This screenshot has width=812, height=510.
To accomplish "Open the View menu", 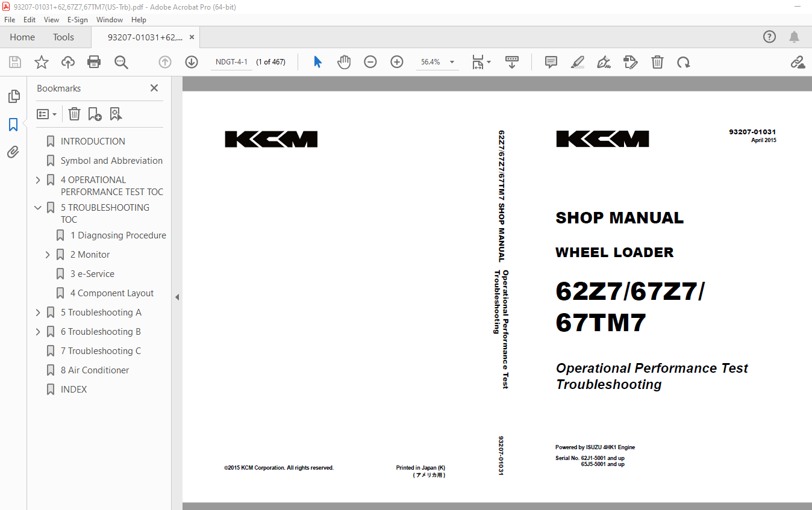I will (x=52, y=20).
